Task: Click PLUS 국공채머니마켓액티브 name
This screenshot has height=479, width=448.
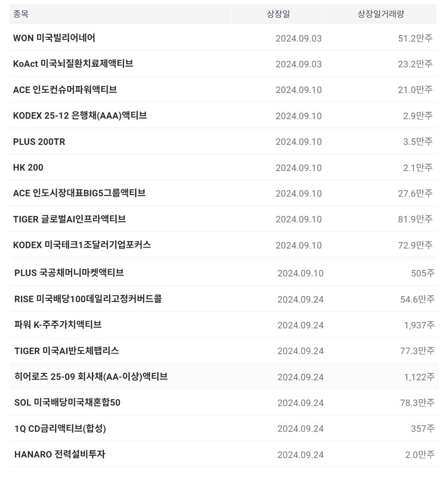Action: [x=69, y=273]
